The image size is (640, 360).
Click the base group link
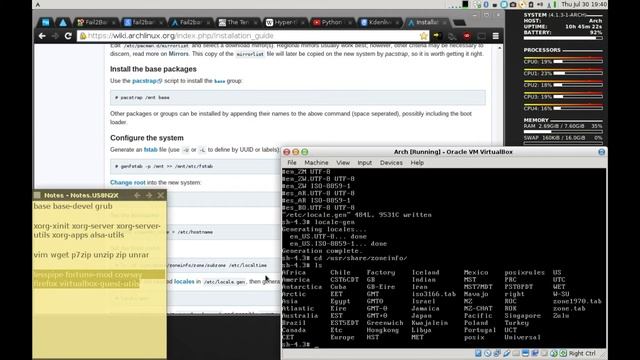[220, 81]
